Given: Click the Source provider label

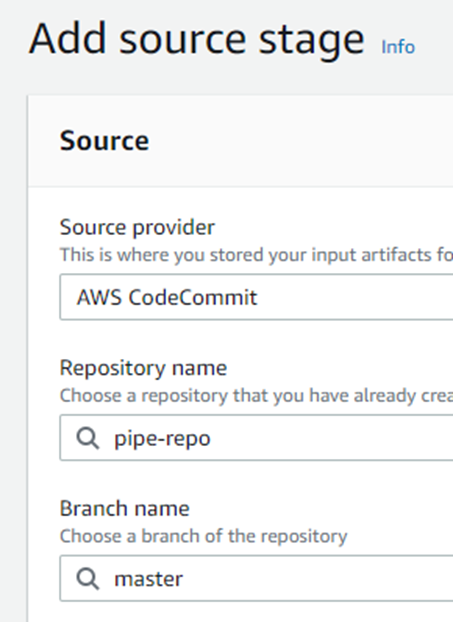Looking at the screenshot, I should (137, 228).
